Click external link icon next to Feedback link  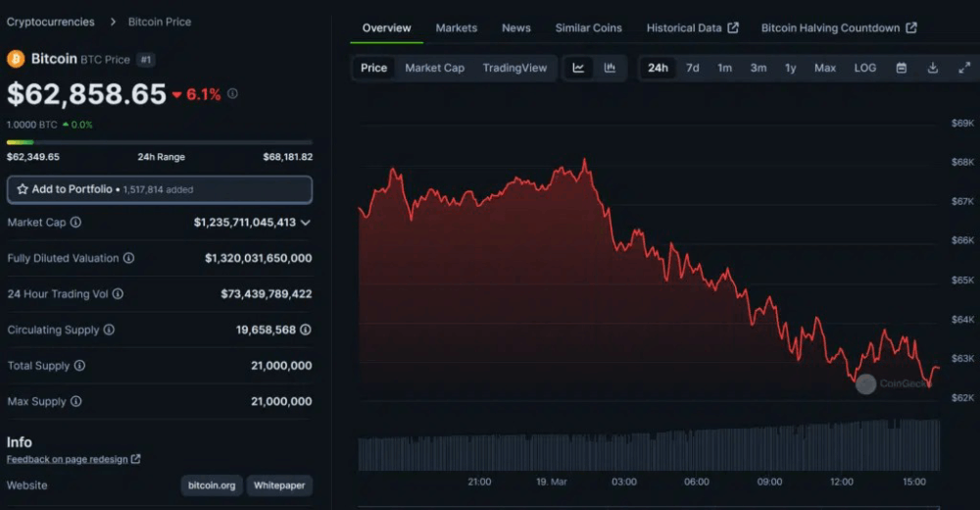135,459
